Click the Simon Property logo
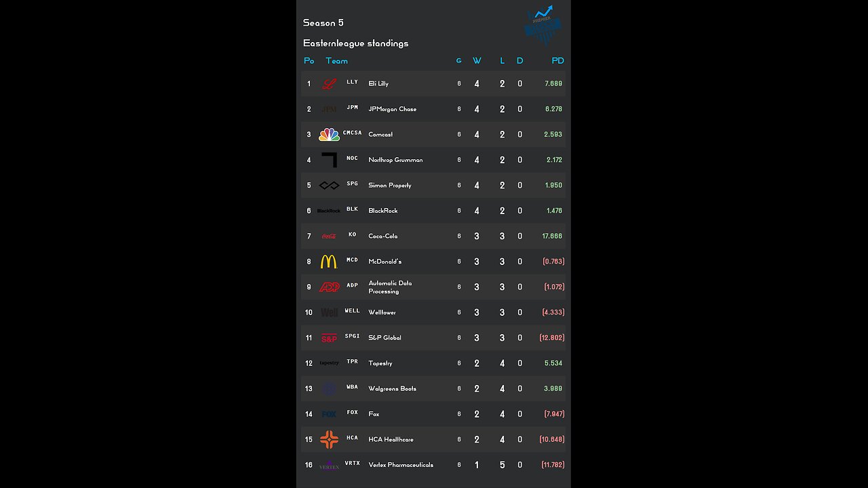The height and width of the screenshot is (488, 868). (x=329, y=186)
